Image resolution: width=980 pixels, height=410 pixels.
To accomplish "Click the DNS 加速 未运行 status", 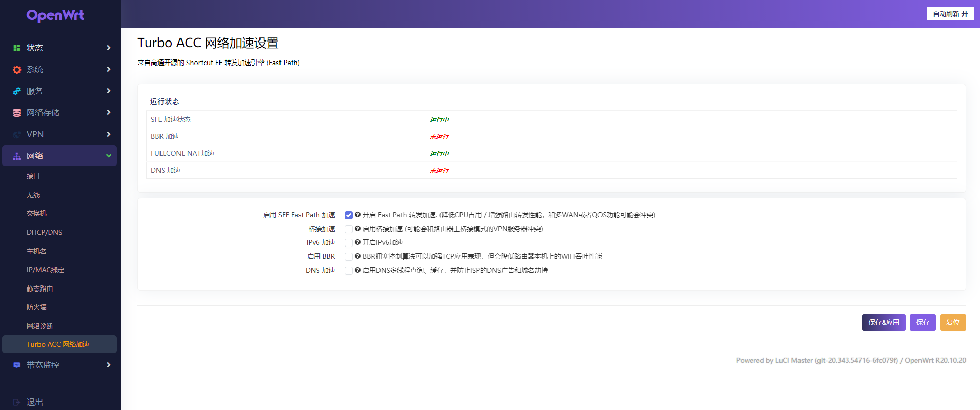I will 439,170.
